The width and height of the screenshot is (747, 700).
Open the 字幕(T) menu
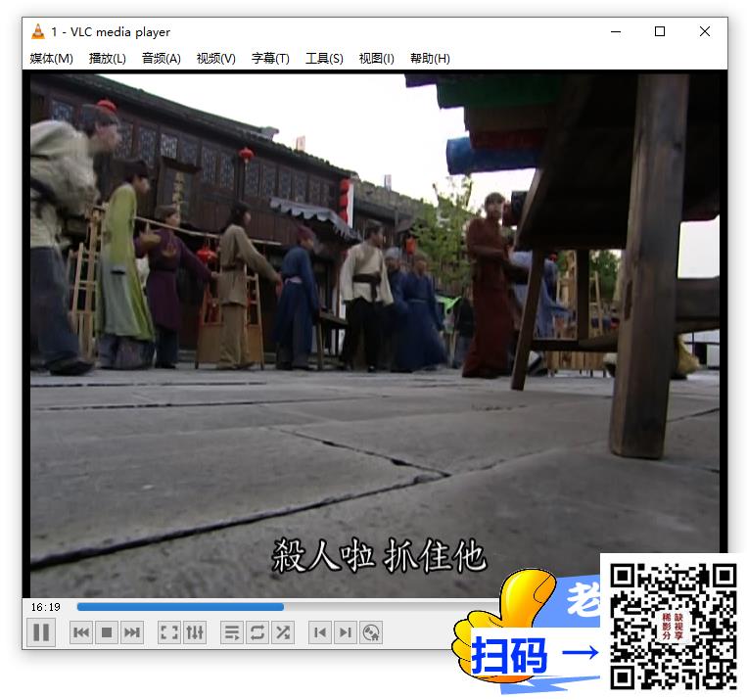coord(270,58)
